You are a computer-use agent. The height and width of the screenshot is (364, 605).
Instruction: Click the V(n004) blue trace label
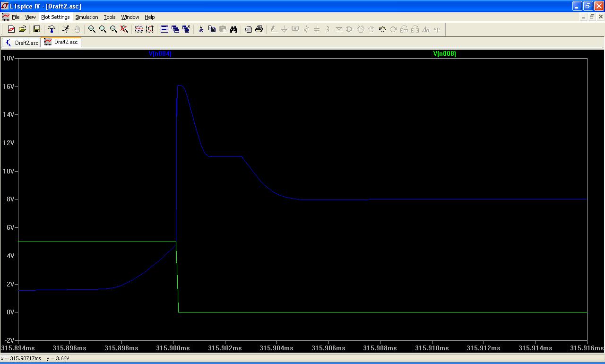160,54
